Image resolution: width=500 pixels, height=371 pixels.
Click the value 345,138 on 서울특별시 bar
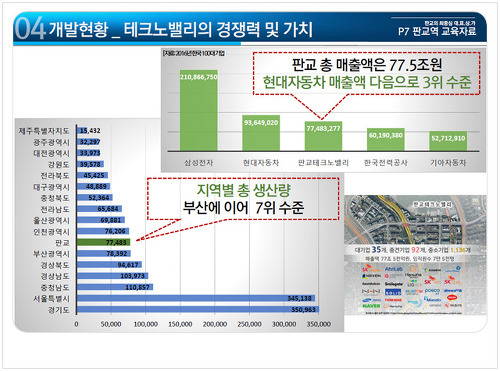click(300, 298)
